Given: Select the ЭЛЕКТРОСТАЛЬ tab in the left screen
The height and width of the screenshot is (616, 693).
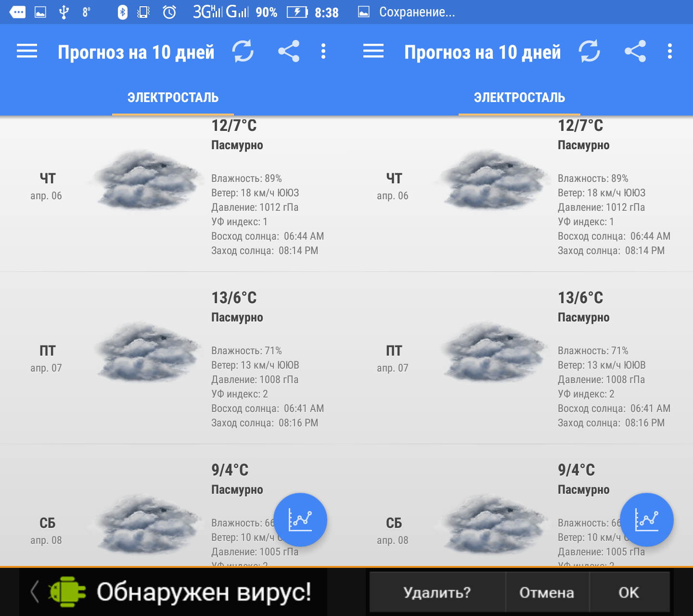Looking at the screenshot, I should click(173, 98).
